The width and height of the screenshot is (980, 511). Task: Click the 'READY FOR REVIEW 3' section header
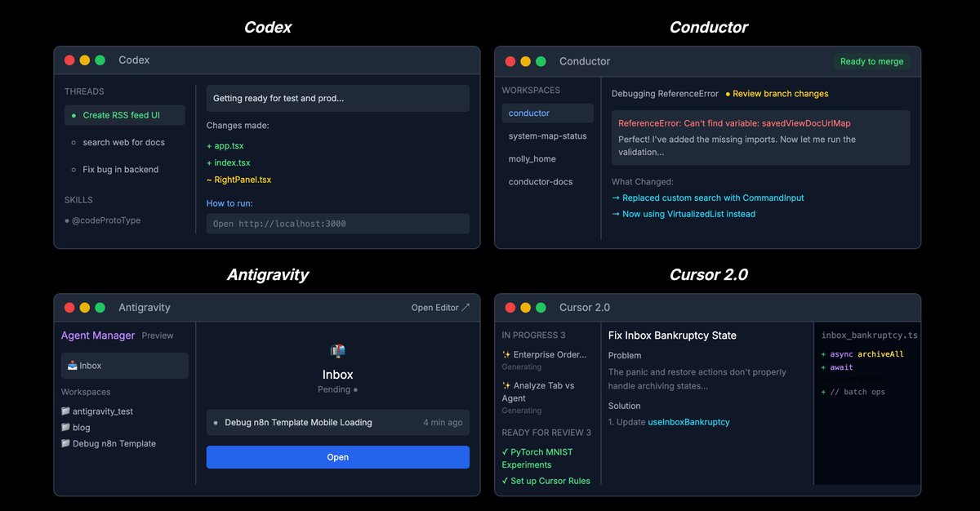[546, 433]
